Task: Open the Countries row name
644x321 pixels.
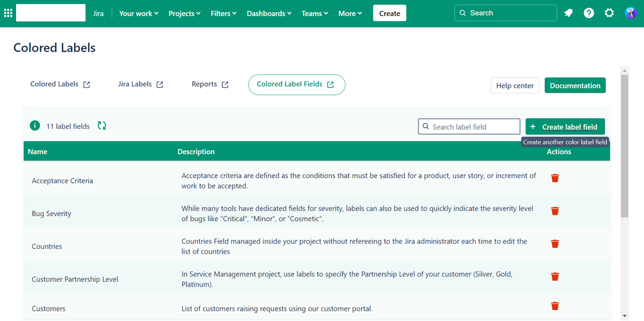Action: point(47,246)
